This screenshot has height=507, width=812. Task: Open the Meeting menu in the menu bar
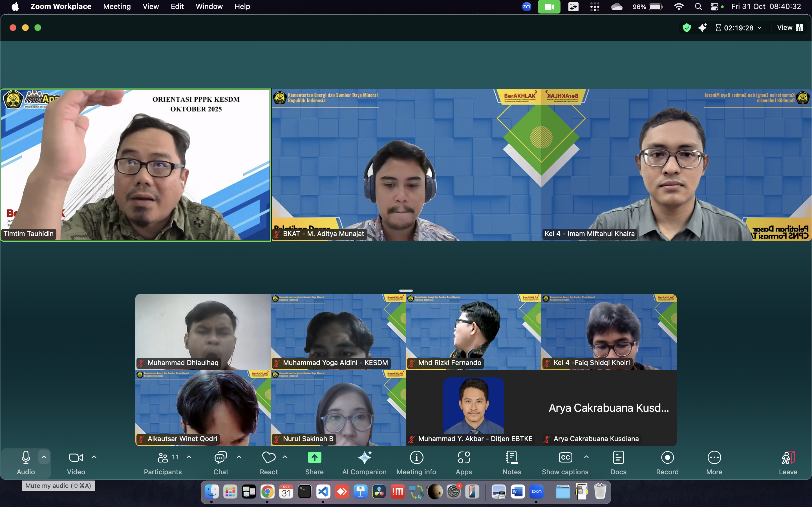(117, 6)
